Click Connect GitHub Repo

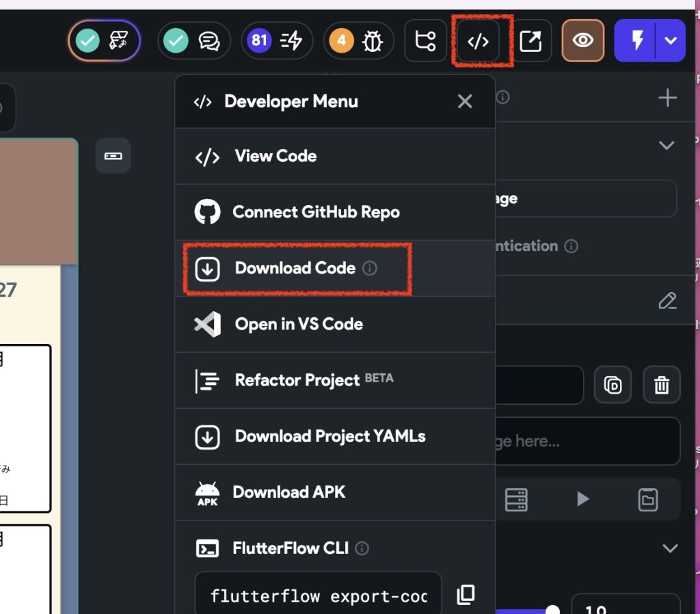pos(315,212)
